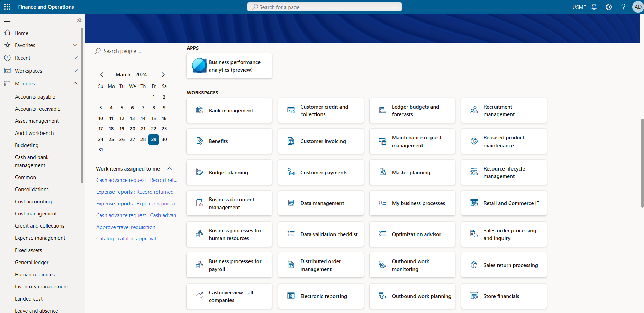Open the settings gear icon
The width and height of the screenshot is (644, 313).
[x=608, y=7]
